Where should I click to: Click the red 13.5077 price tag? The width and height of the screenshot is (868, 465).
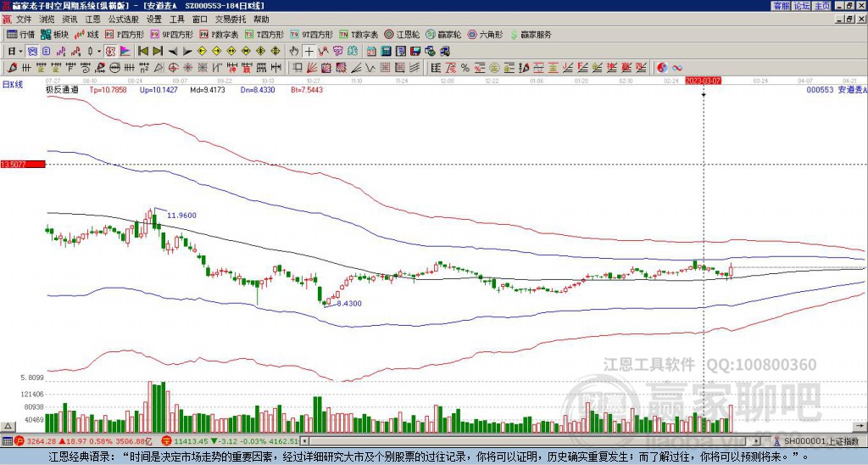[x=23, y=165]
